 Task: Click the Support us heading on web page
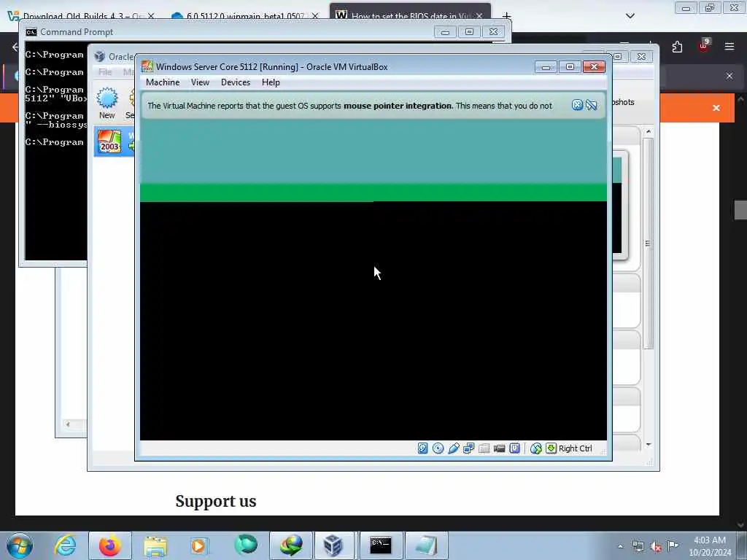pyautogui.click(x=216, y=501)
